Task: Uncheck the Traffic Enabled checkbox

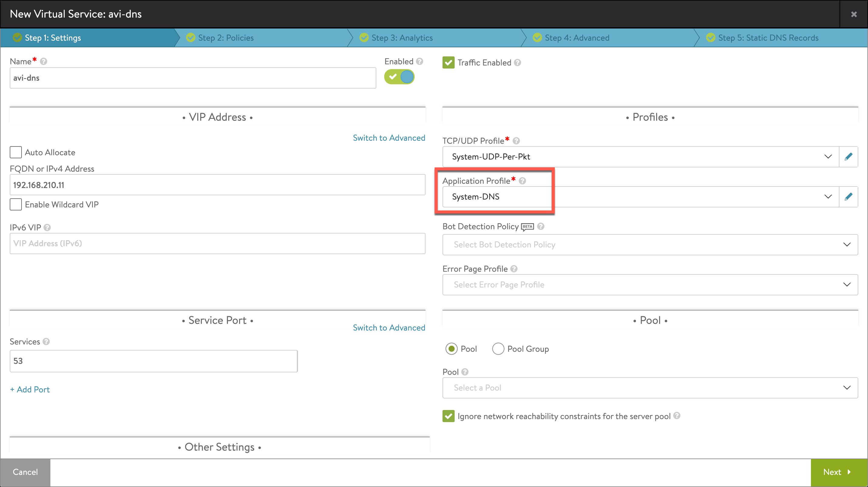Action: [449, 62]
